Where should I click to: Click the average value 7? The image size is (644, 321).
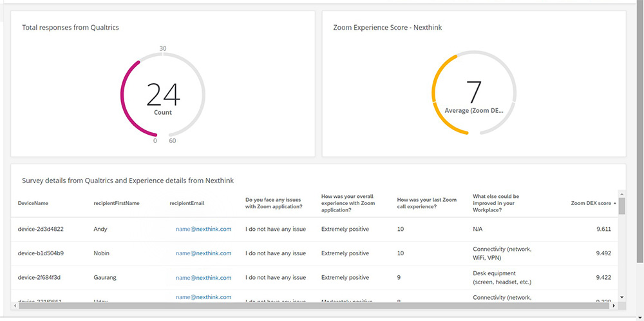click(473, 92)
